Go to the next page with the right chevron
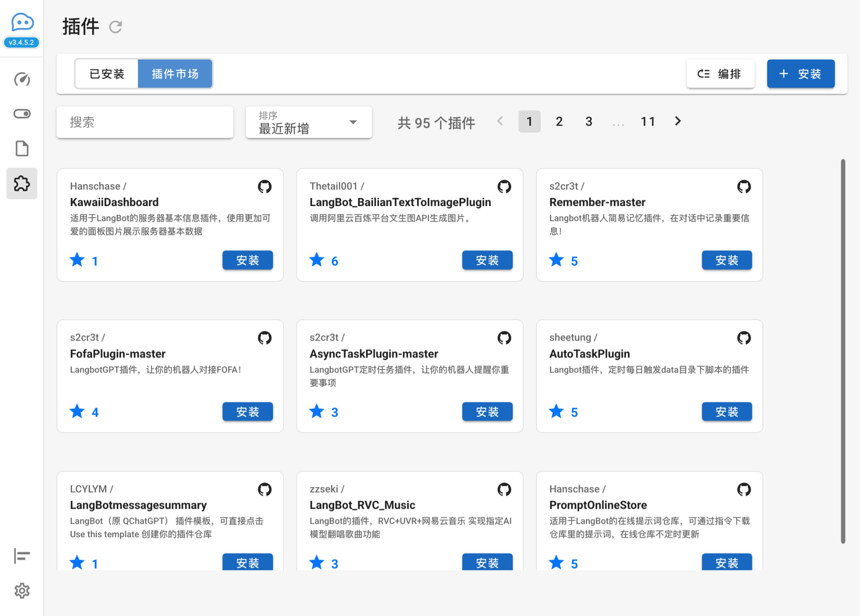860x616 pixels. click(x=678, y=121)
